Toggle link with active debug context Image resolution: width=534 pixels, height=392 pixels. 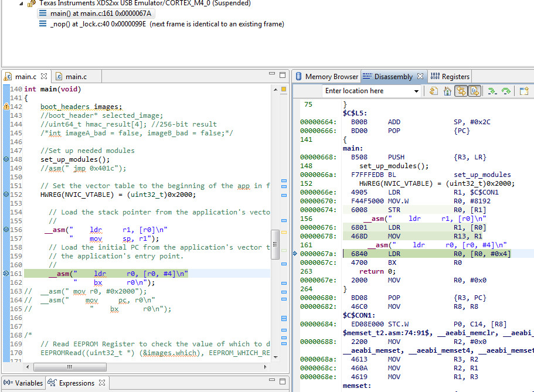pos(461,91)
